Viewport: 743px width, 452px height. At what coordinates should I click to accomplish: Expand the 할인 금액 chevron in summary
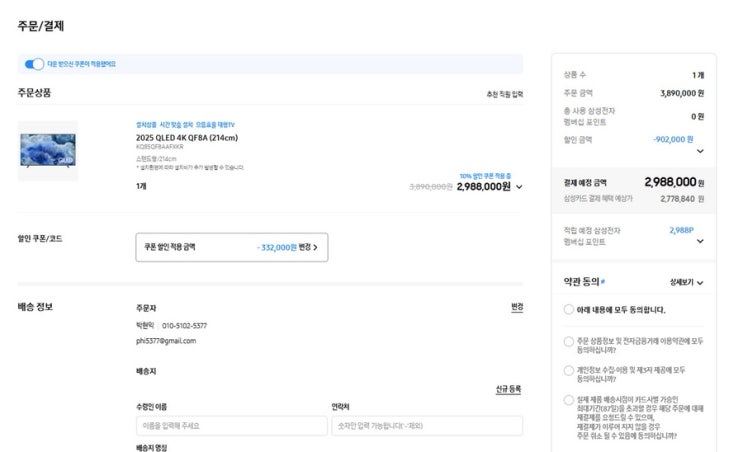(x=699, y=152)
